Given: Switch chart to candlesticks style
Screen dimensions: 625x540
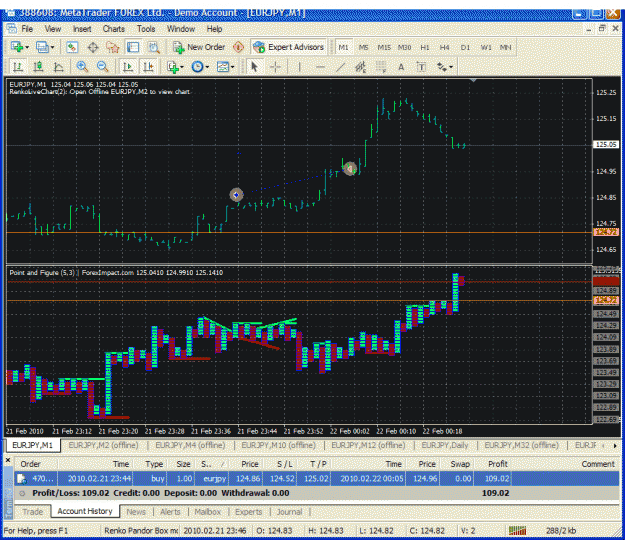Looking at the screenshot, I should point(38,67).
